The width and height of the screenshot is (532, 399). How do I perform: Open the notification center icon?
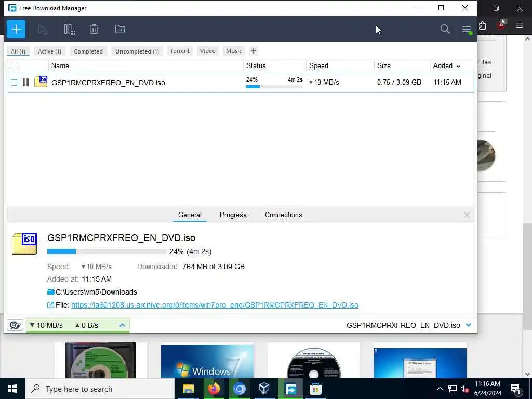point(515,389)
